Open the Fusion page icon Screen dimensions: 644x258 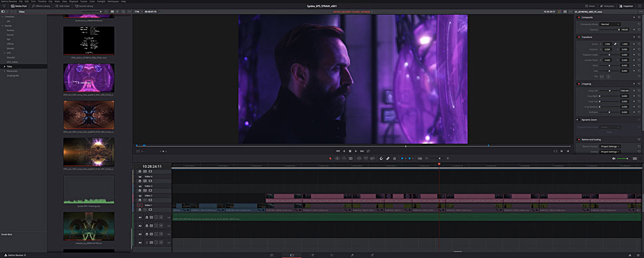click(312, 255)
